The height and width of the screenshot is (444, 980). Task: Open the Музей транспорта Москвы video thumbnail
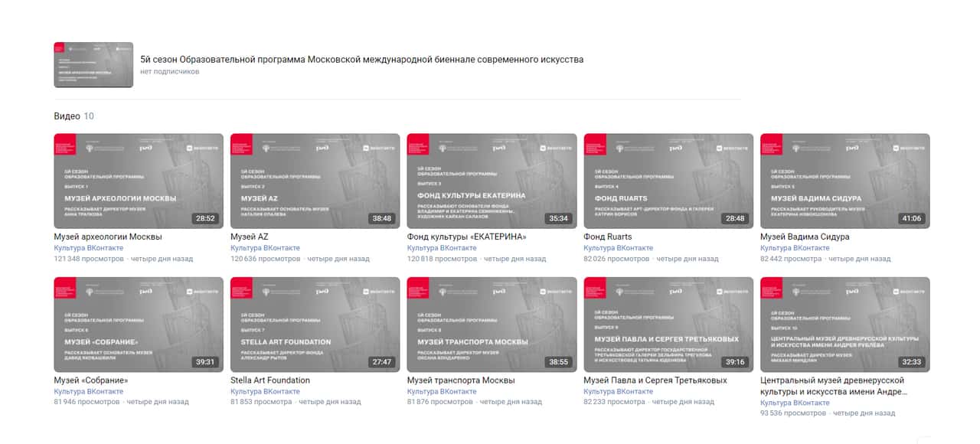(492, 325)
